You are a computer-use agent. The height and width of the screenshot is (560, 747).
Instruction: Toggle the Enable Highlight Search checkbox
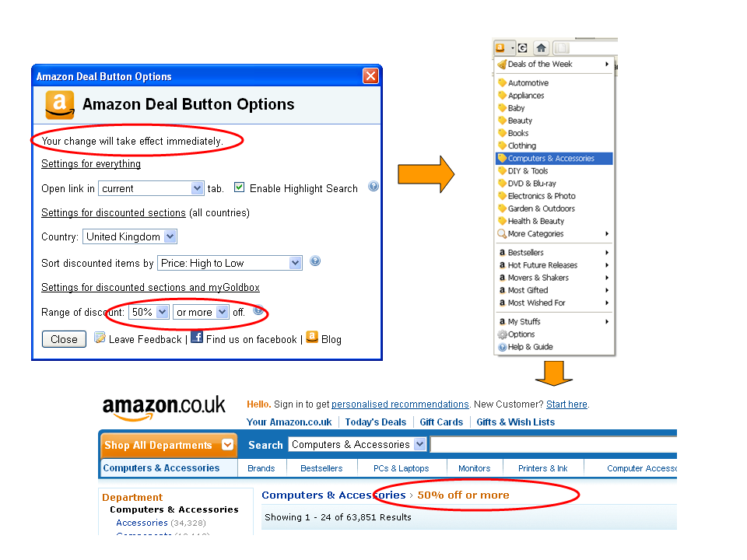[240, 187]
